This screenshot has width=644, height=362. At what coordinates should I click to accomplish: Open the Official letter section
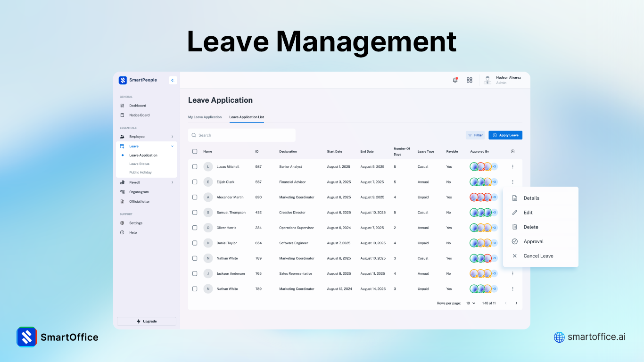tap(138, 201)
